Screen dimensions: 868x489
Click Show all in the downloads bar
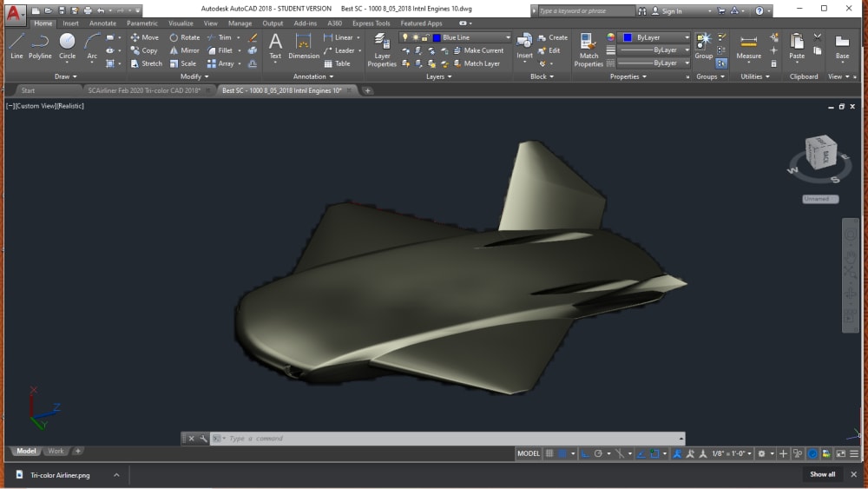[x=823, y=474]
